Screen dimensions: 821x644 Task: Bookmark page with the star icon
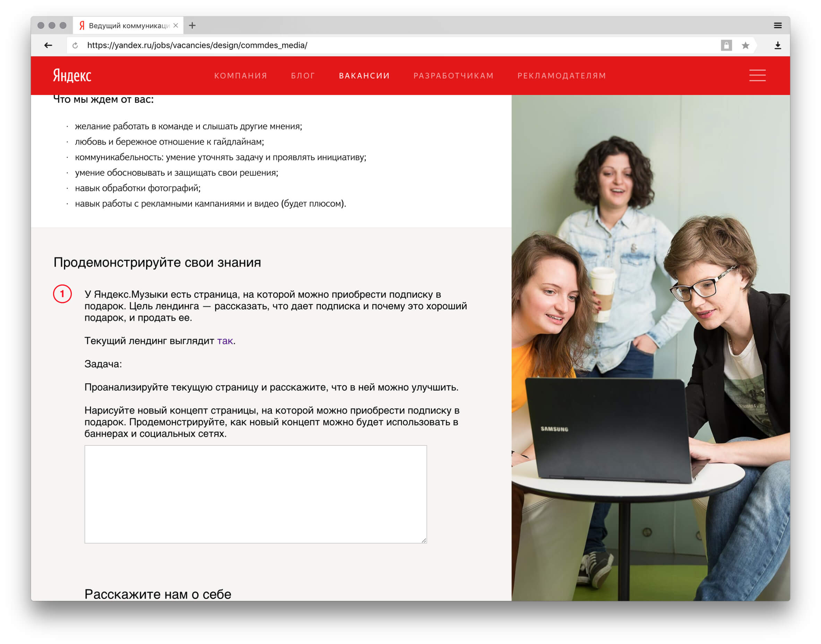point(745,45)
